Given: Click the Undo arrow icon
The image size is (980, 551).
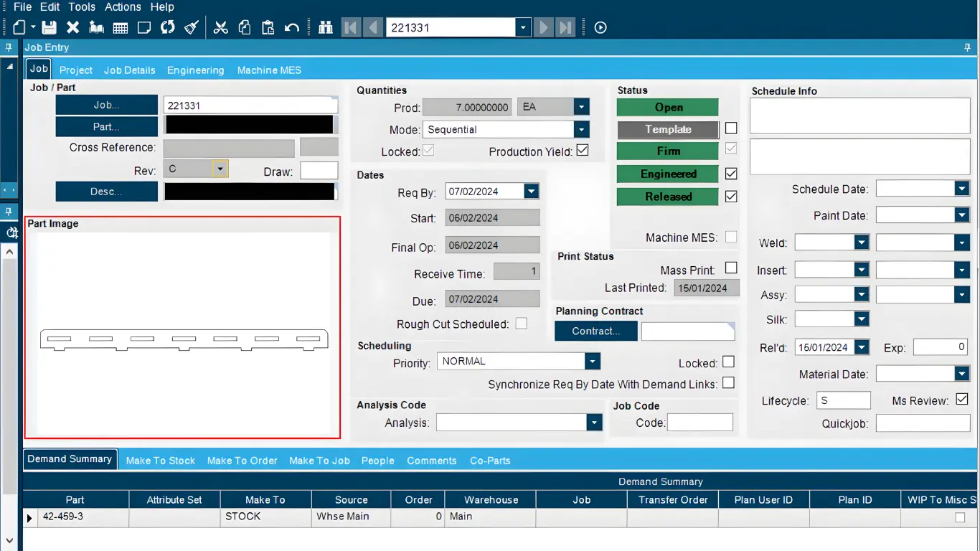Looking at the screenshot, I should 291,28.
